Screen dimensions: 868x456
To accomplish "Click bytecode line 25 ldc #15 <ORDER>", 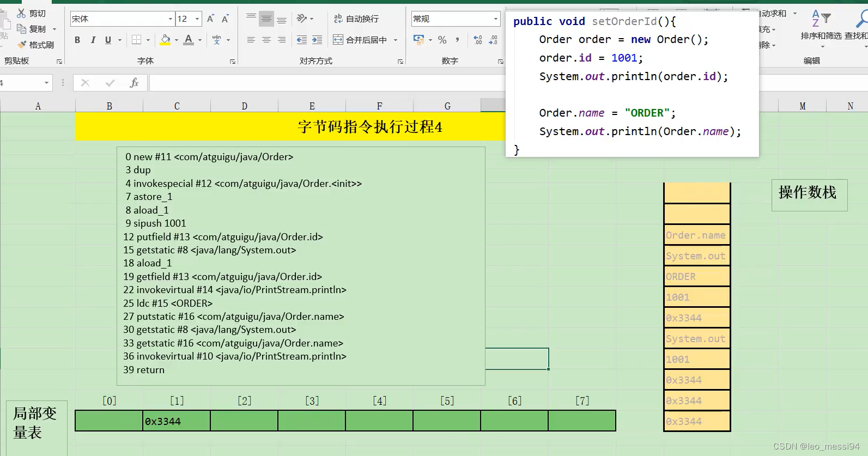I will [168, 303].
